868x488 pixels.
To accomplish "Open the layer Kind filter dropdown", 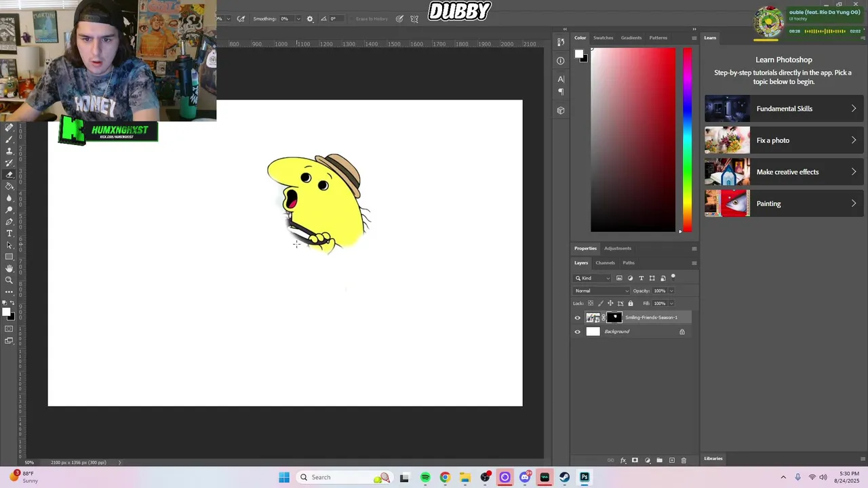I will 593,278.
